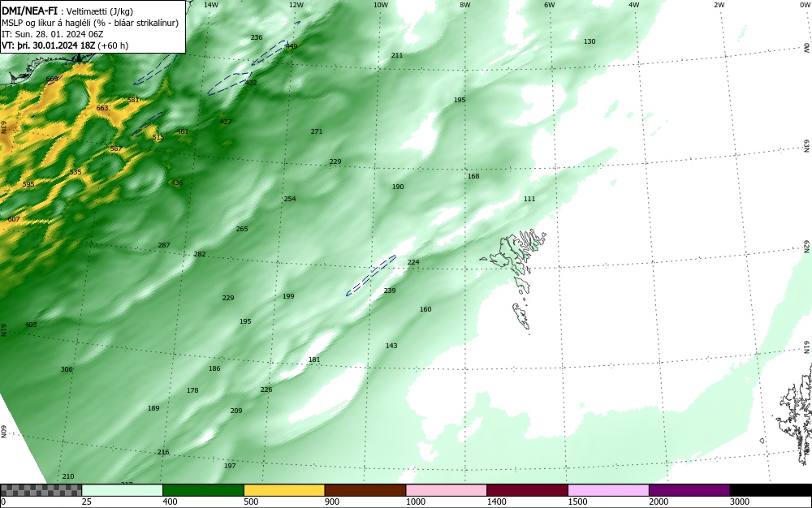
Task: Click the dark green 400–500 legend swatch
Action: tap(203, 490)
